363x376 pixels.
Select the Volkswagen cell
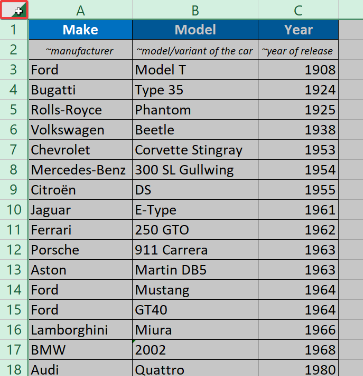click(80, 130)
